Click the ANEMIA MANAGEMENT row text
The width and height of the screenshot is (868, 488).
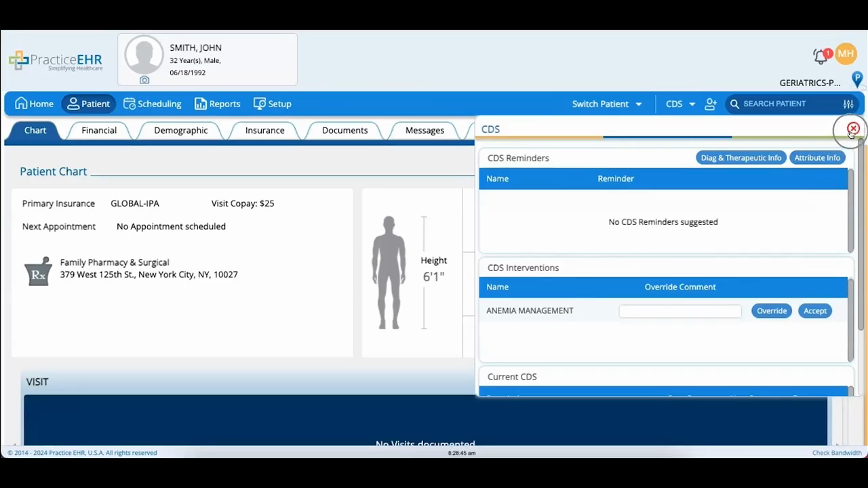(530, 310)
